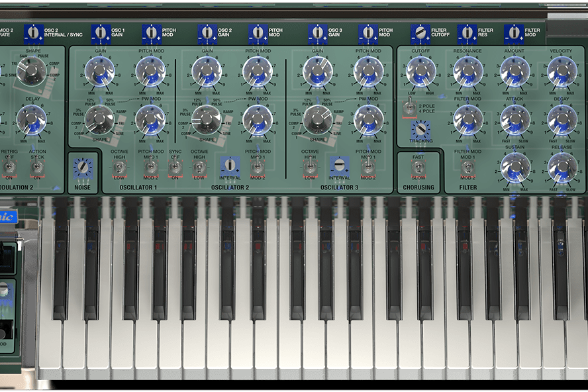588x392 pixels.
Task: Click the Oscillator 1 Shape selector knob
Action: pos(99,119)
